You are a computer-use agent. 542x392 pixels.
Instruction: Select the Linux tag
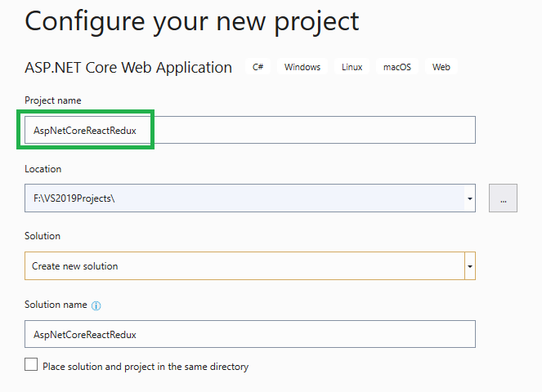(x=352, y=67)
